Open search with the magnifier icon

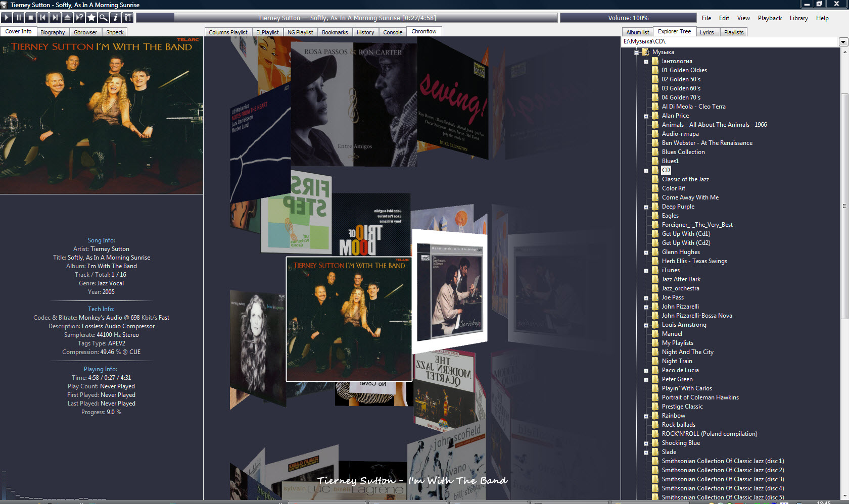104,18
